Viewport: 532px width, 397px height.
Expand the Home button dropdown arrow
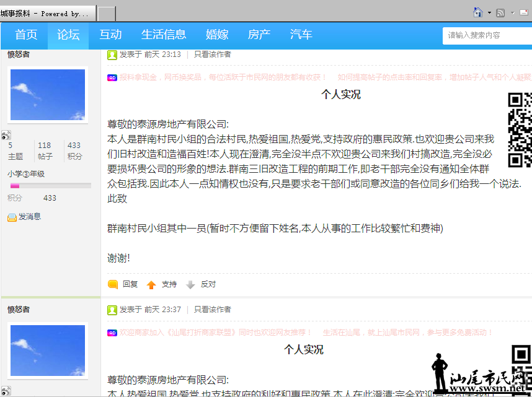click(x=489, y=13)
